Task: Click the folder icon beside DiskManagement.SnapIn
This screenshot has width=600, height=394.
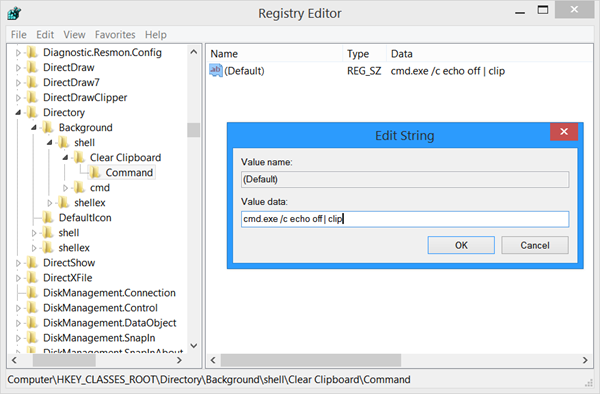Action: pyautogui.click(x=32, y=338)
